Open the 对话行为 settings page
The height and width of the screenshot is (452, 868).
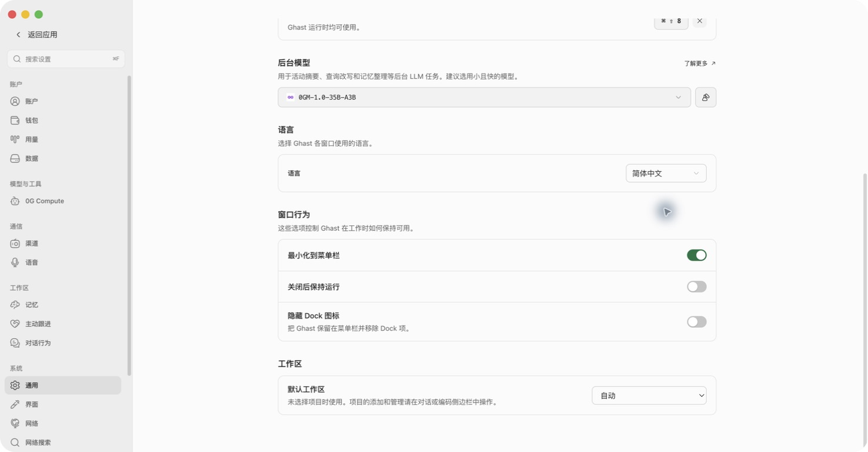click(63, 343)
